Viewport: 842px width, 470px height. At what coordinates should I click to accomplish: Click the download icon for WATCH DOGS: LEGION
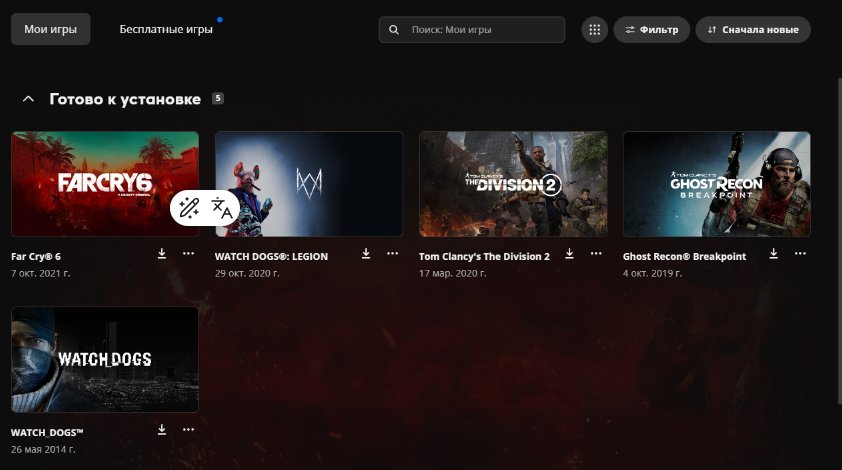[366, 254]
